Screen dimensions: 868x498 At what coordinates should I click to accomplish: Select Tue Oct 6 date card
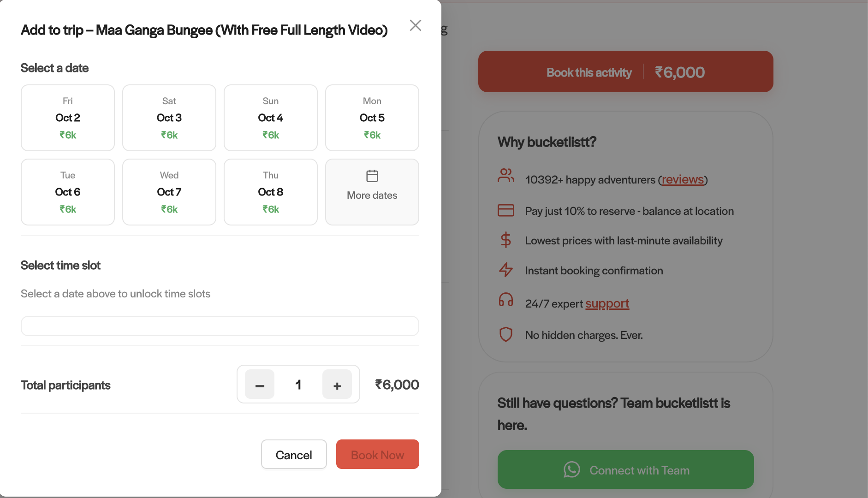68,192
